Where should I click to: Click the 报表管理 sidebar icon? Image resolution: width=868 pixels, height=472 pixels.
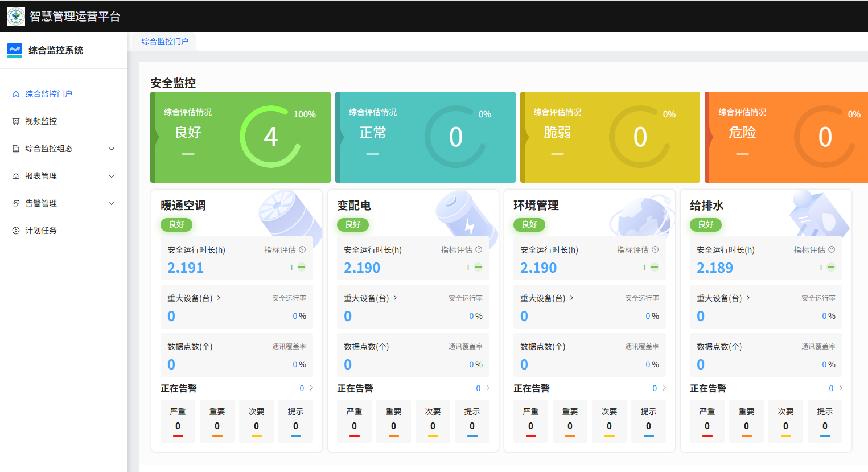click(16, 176)
